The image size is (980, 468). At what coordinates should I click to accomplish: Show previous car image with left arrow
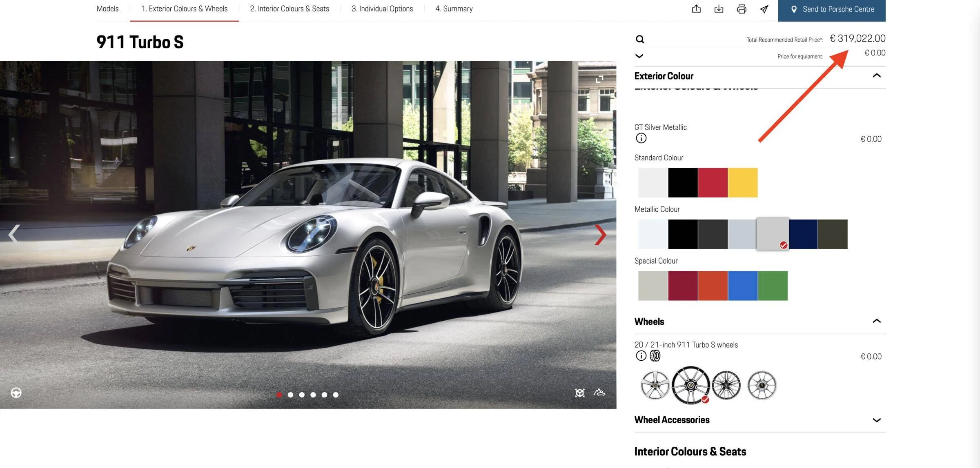[14, 234]
